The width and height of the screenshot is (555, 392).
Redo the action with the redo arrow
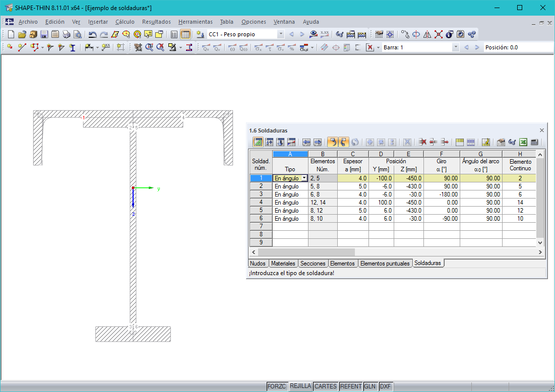pos(104,34)
